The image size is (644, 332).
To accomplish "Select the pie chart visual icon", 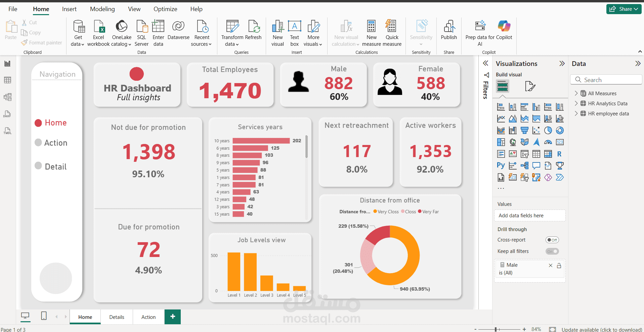I will [548, 130].
